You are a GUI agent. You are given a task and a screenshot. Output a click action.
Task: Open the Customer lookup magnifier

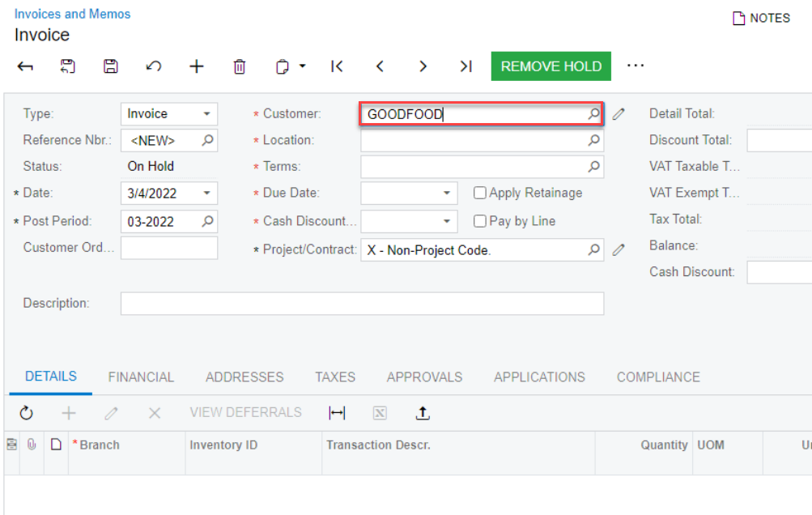(x=593, y=114)
